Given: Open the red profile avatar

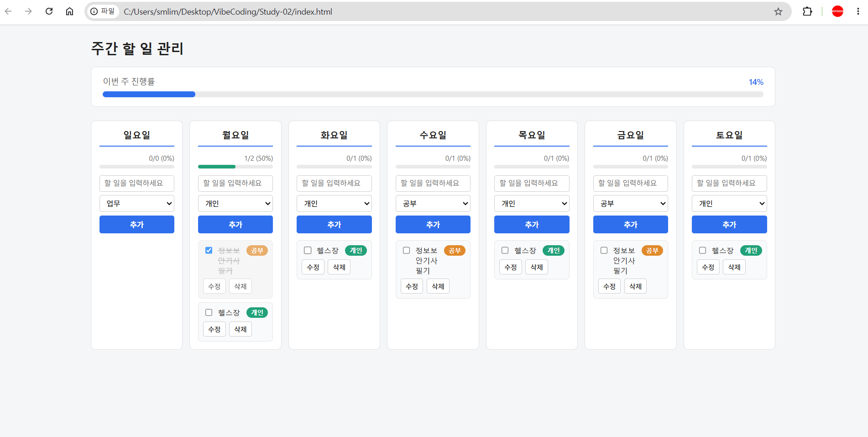Looking at the screenshot, I should [837, 11].
